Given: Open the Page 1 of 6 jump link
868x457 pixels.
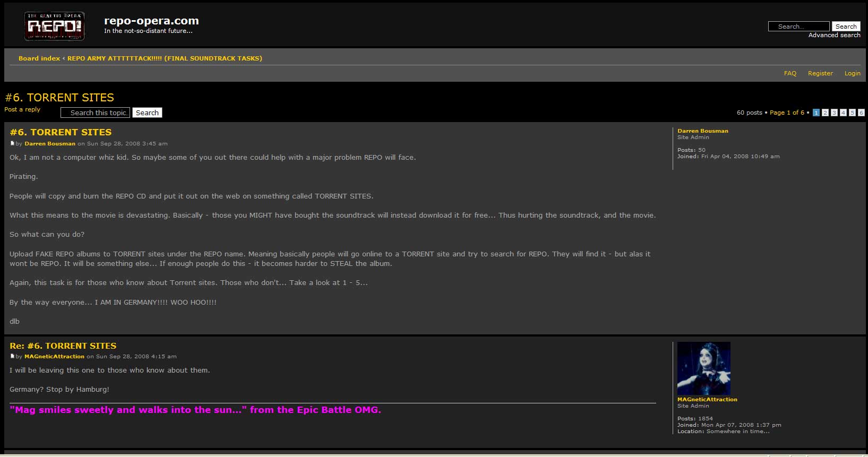Looking at the screenshot, I should point(787,113).
